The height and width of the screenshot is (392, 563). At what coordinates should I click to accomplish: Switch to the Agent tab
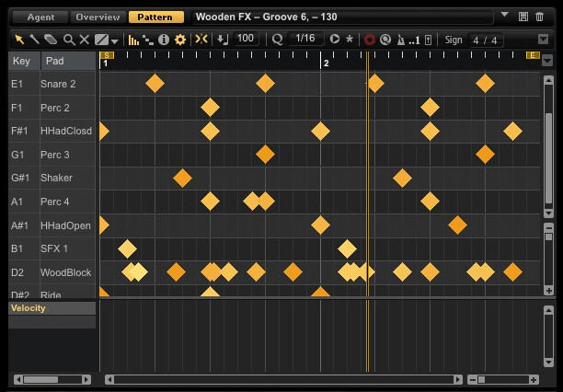40,17
